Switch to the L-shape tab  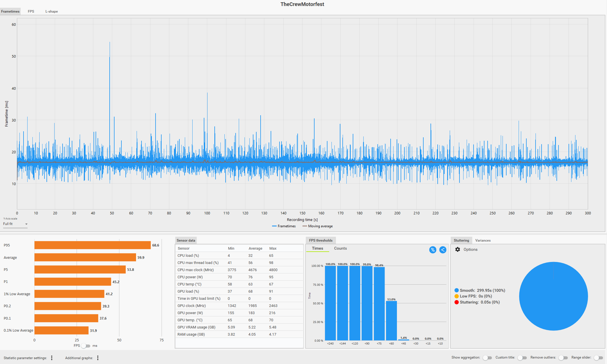(x=52, y=11)
